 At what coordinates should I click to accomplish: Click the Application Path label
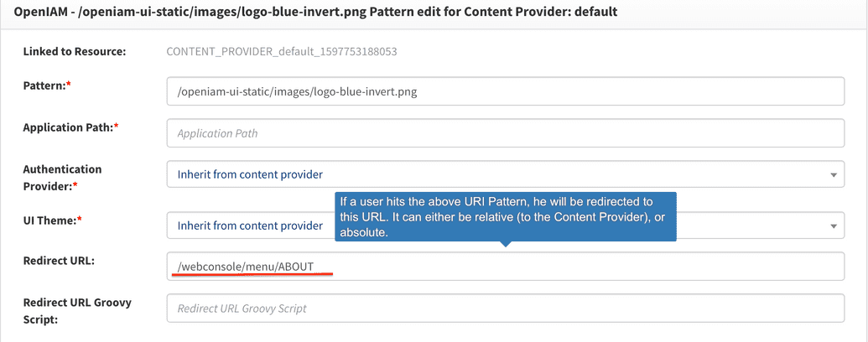67,127
